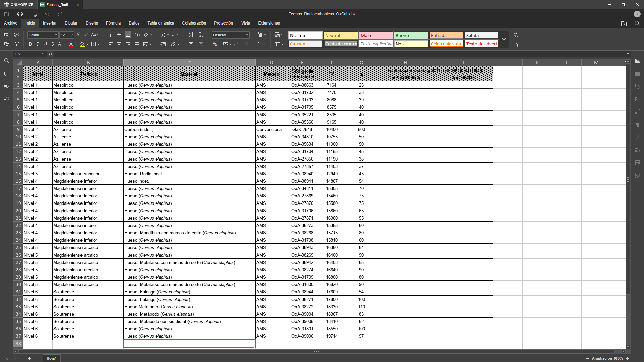Click the percent style icon
Viewport: 644px width, 362px height.
tap(215, 44)
